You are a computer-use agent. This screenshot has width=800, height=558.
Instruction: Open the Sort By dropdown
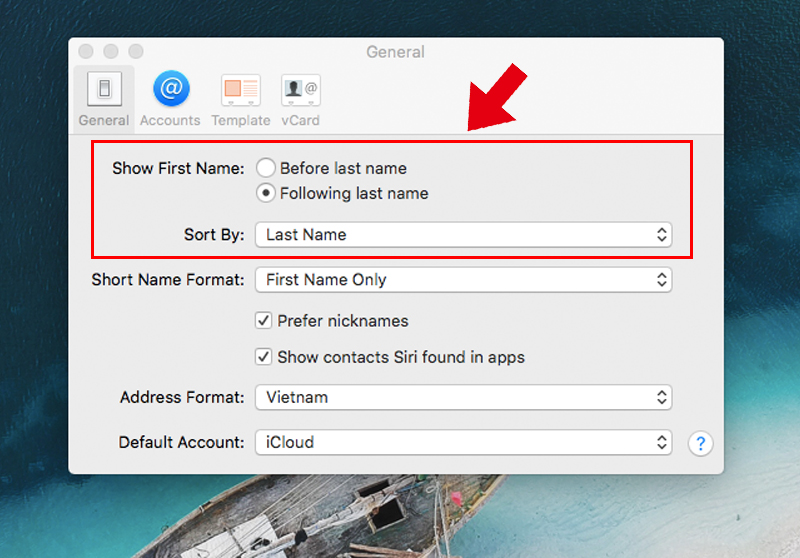click(463, 235)
